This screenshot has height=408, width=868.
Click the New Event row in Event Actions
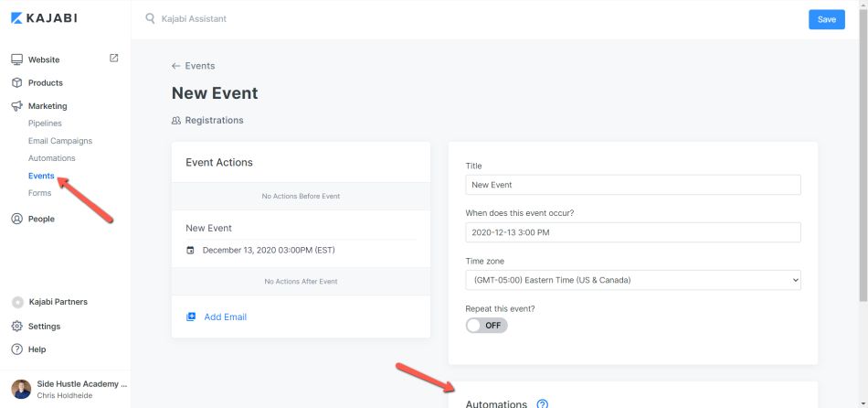(x=208, y=228)
